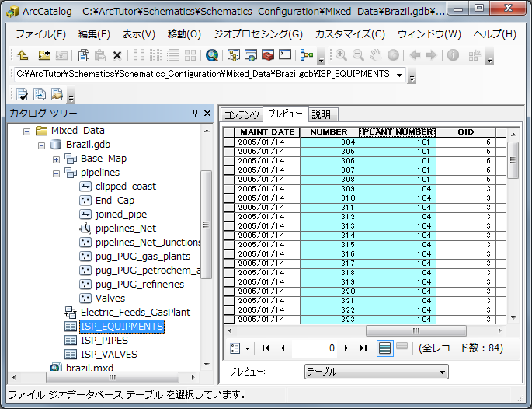Open the Preview type dropdown showing テーブル
Image resolution: width=532 pixels, height=409 pixels.
tap(376, 372)
